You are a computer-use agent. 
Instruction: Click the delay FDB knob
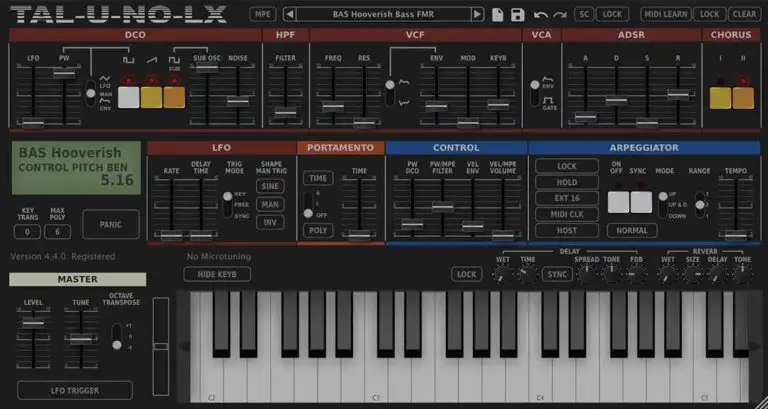pos(636,275)
